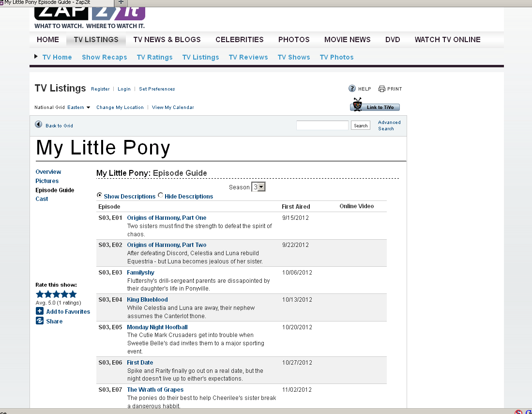Click the Print printer icon

[x=382, y=89]
